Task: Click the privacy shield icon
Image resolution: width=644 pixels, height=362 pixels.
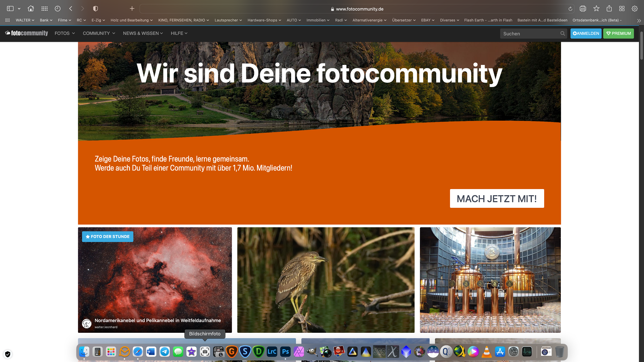Action: coord(95,9)
